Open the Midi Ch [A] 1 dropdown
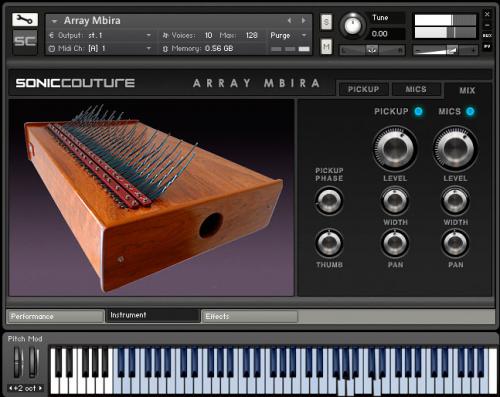500x397 pixels. tap(148, 49)
